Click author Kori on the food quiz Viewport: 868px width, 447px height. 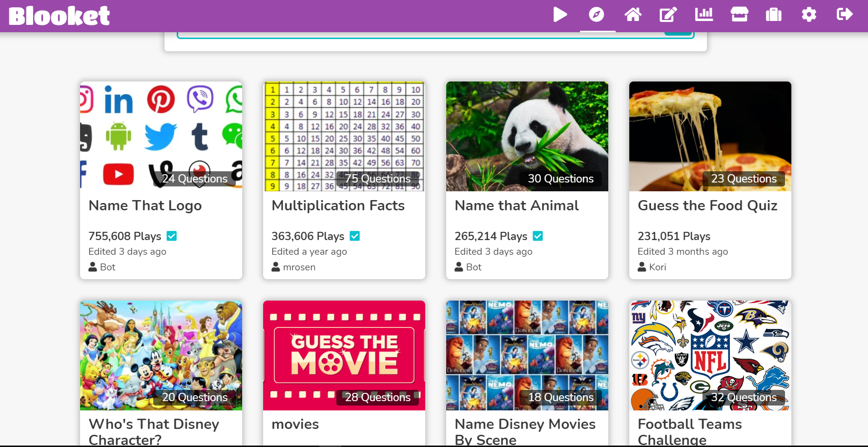click(657, 267)
